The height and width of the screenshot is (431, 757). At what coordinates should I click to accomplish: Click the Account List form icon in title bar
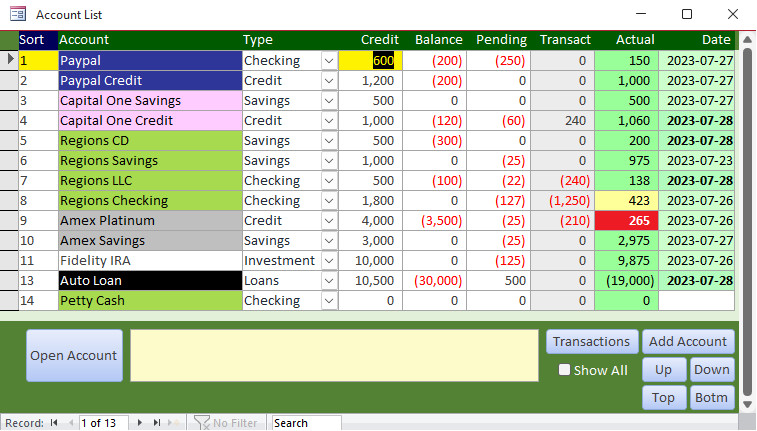click(18, 14)
